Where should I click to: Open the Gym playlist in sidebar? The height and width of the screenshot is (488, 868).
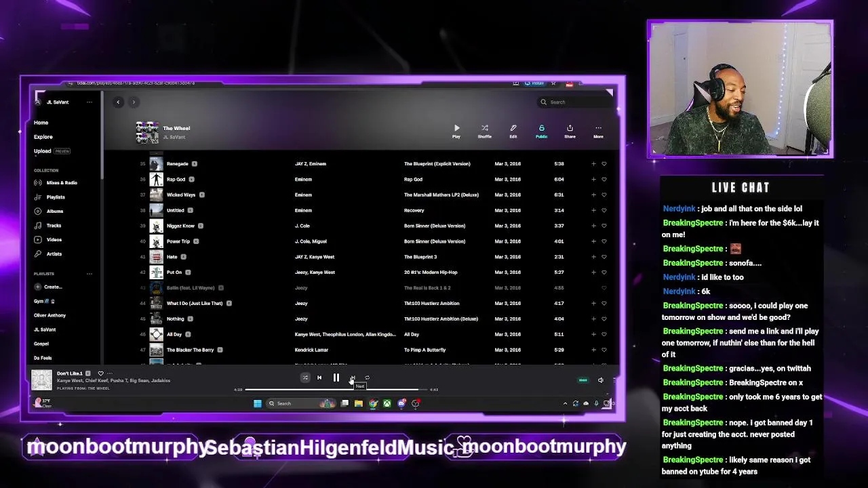[x=44, y=301]
